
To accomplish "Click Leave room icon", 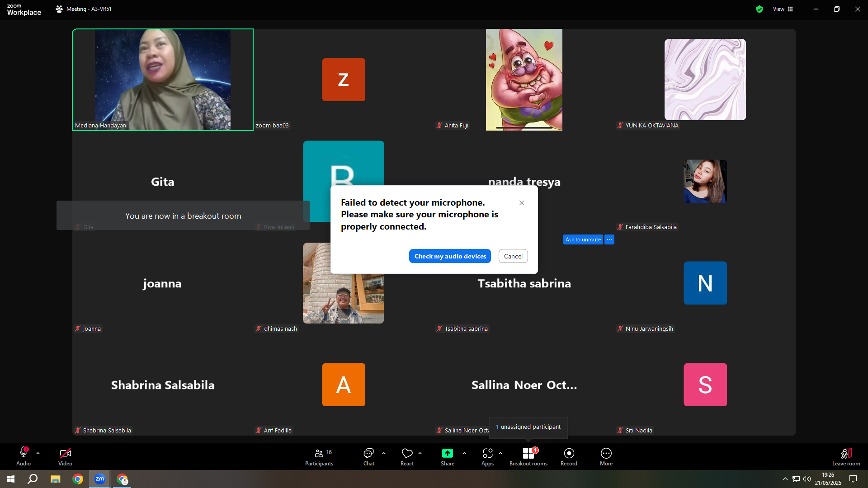I will tap(846, 453).
